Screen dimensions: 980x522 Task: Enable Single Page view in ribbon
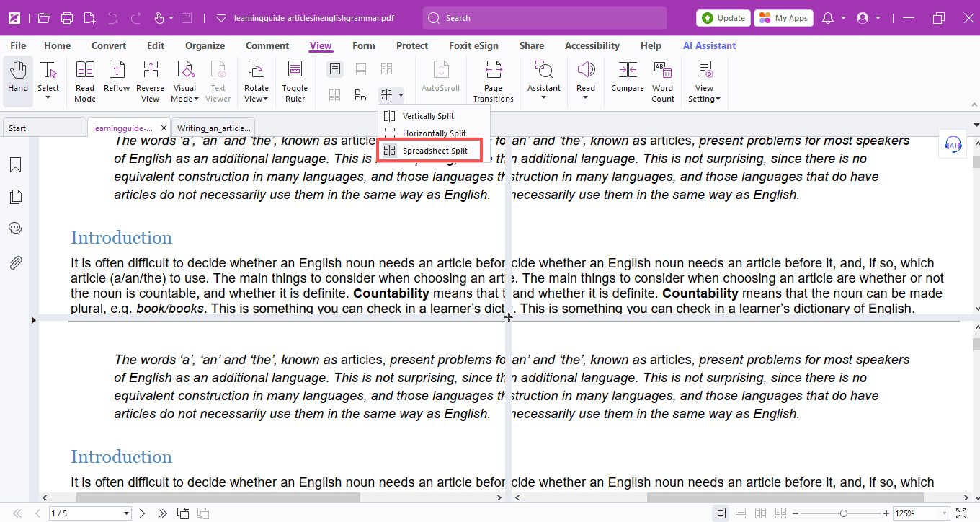click(334, 69)
